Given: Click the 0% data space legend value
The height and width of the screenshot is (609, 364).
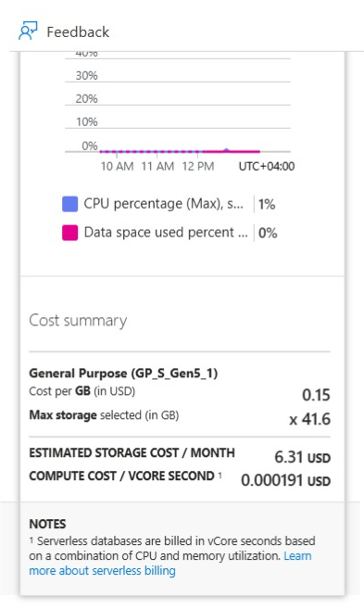Looking at the screenshot, I should [268, 233].
